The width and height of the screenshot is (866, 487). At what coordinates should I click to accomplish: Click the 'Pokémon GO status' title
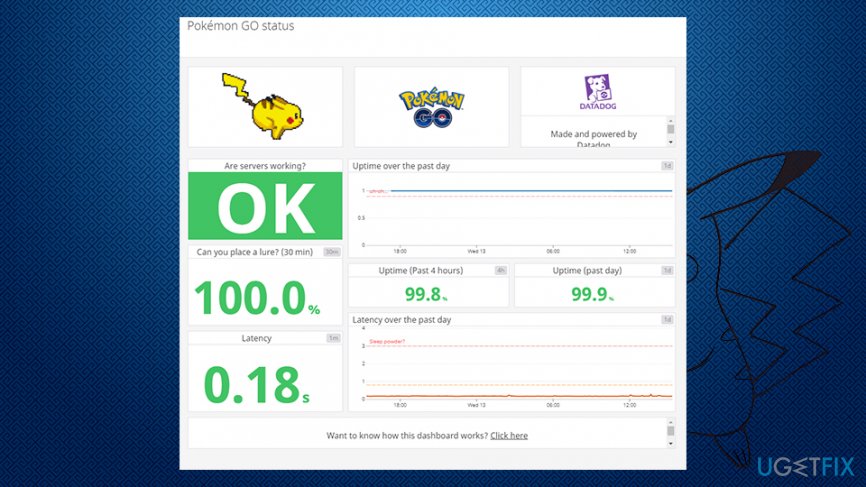click(x=240, y=26)
